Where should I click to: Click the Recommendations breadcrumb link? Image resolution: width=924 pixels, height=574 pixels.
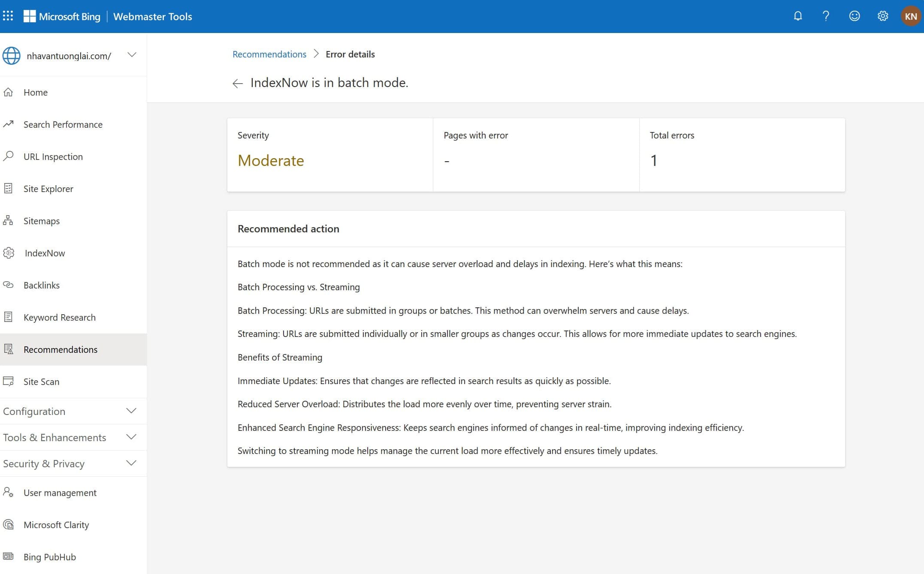tap(269, 54)
